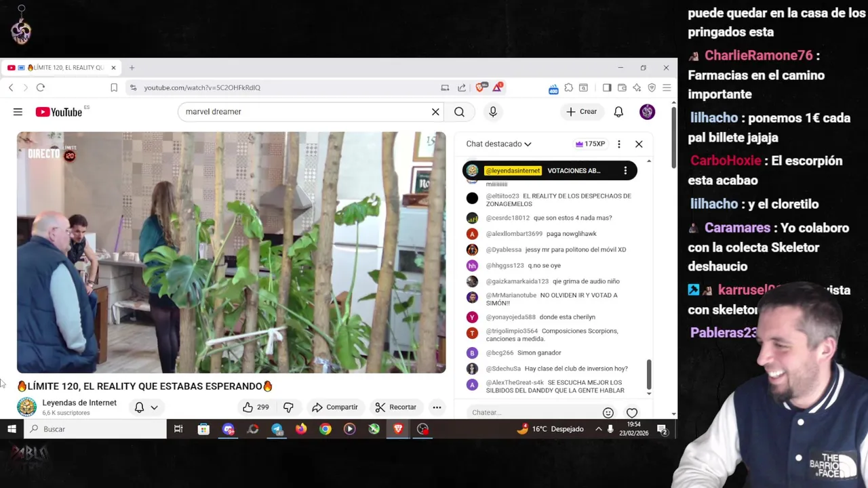The height and width of the screenshot is (488, 868).
Task: Open the 400 badge extension icon
Action: tap(553, 88)
